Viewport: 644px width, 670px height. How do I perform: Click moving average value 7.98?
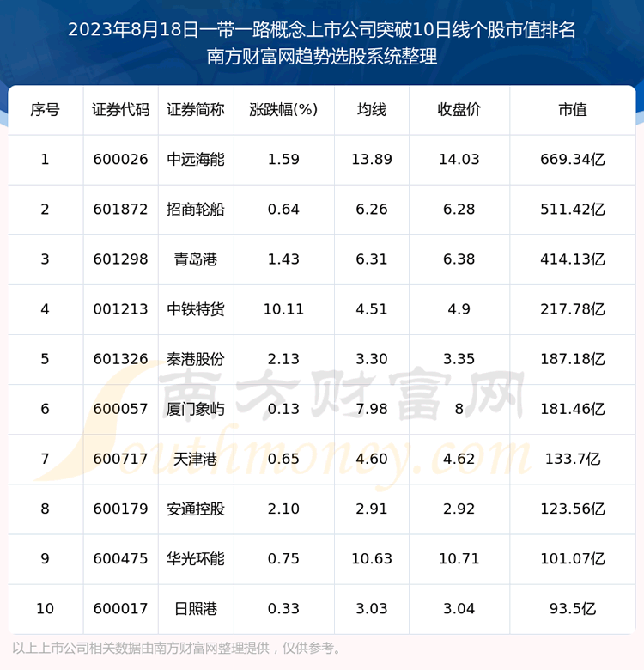pos(372,410)
